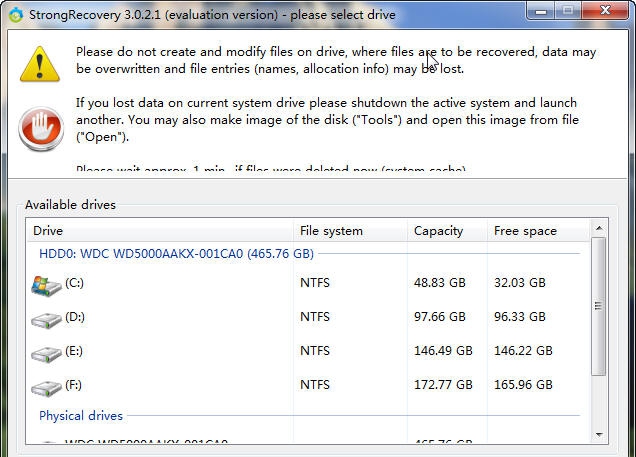Click NTFS file system cell of (F:) row
This screenshot has height=457, width=636.
[x=315, y=385]
